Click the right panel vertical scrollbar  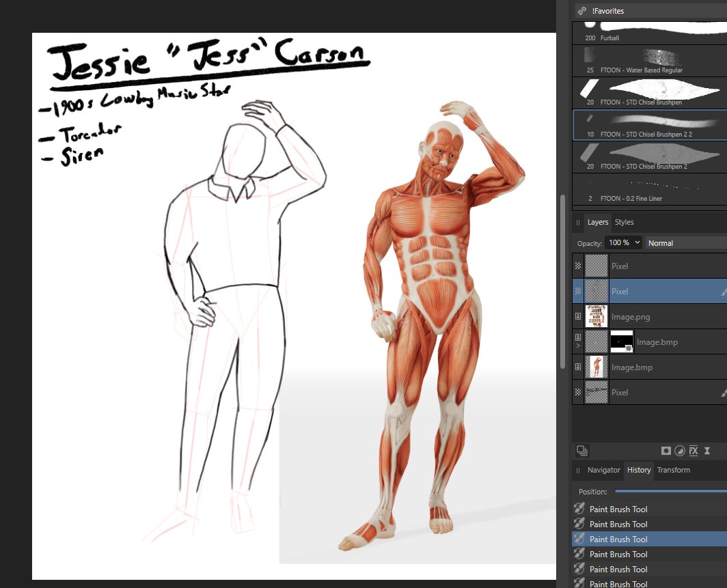tap(562, 282)
